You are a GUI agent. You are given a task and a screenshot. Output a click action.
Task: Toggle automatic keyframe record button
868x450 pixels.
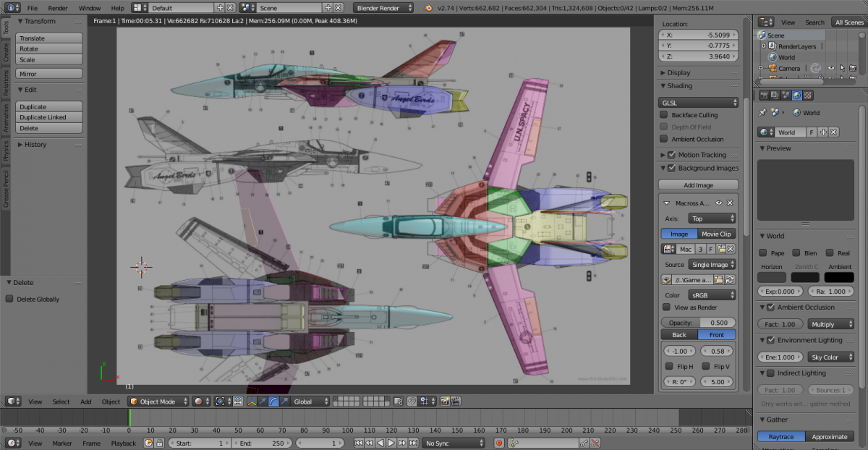pos(499,443)
